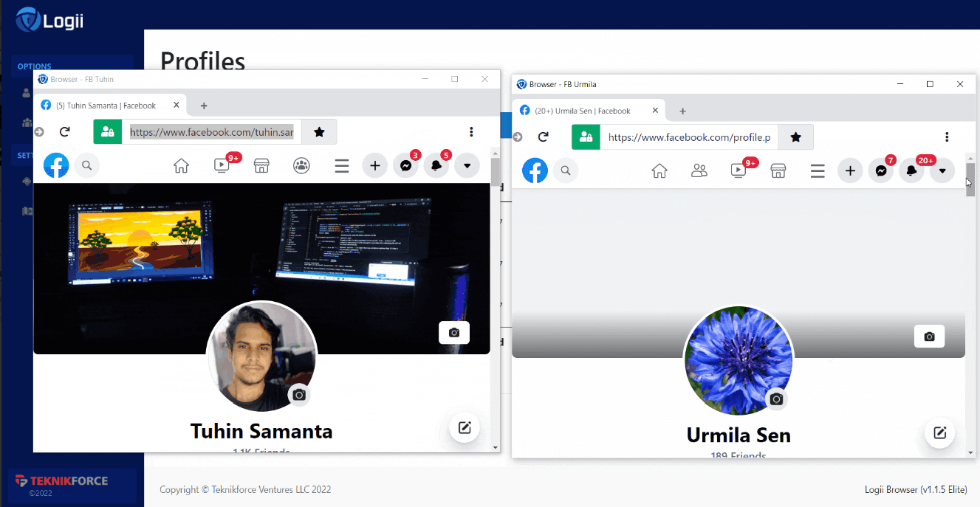The height and width of the screenshot is (507, 980).
Task: Open Groups icon in Tuhin's Facebook navbar
Action: click(x=301, y=166)
